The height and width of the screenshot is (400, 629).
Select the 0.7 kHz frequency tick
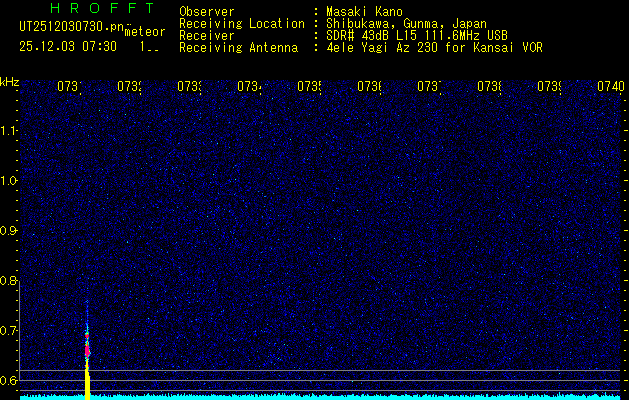click(x=9, y=331)
